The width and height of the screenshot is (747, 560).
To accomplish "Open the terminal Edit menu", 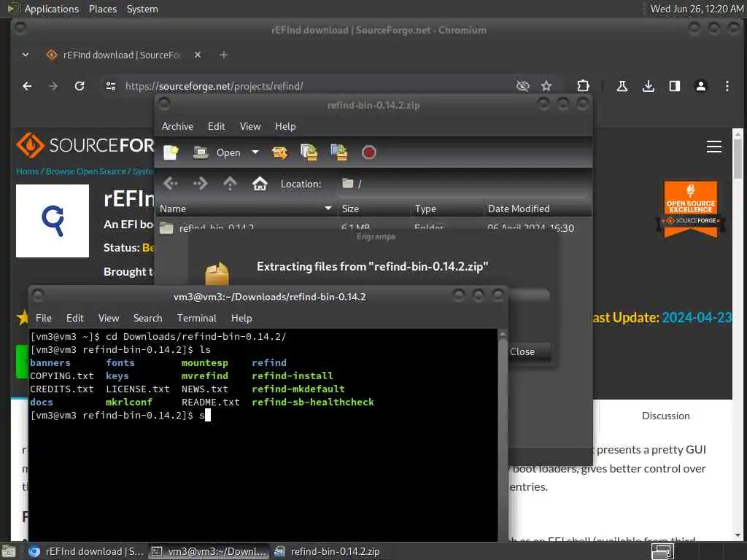I will 75,318.
